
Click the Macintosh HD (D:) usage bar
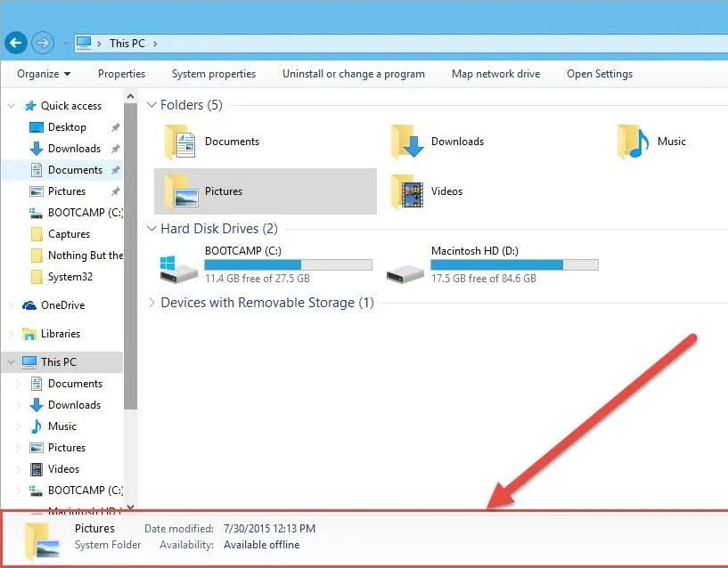click(514, 264)
